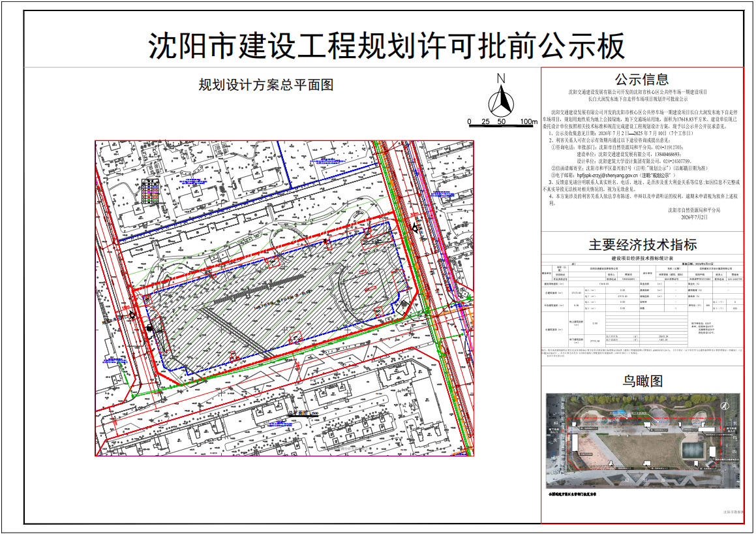Image resolution: width=756 pixels, height=534 pixels.
Task: Open the aerial bird's-eye view photo
Action: 643,441
